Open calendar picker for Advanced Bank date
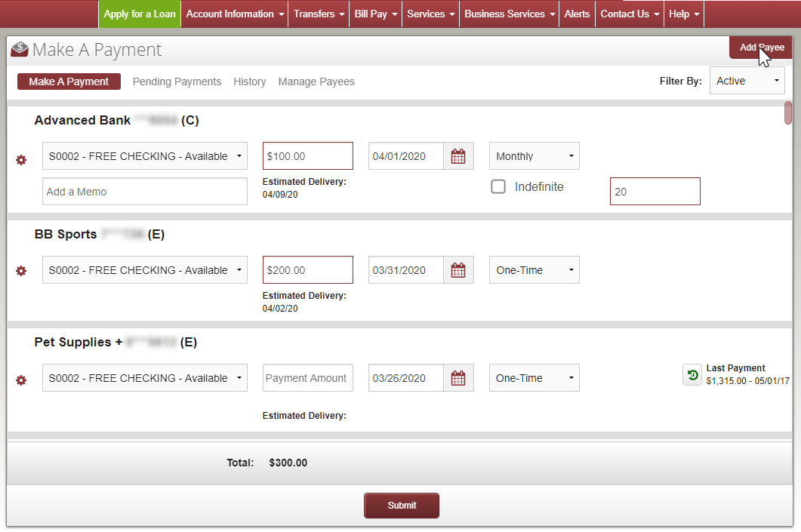Screen dimensions: 801x532 458,155
